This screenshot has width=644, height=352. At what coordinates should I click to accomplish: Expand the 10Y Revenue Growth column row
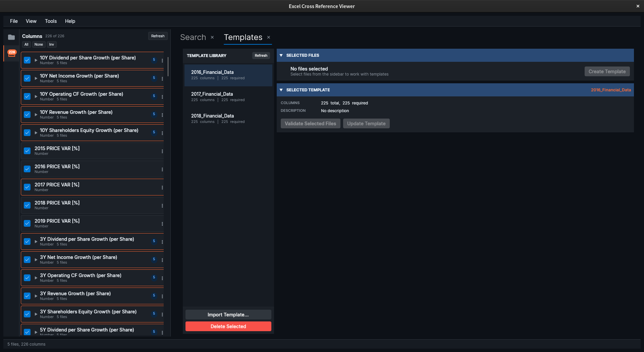[36, 115]
